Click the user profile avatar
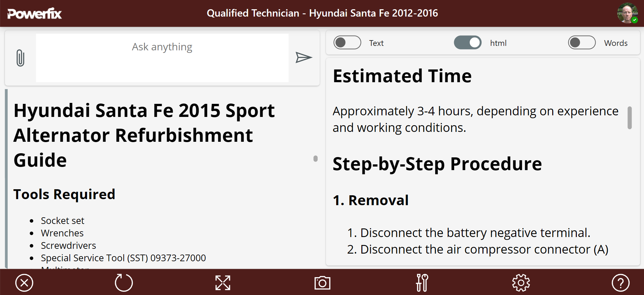 (627, 13)
